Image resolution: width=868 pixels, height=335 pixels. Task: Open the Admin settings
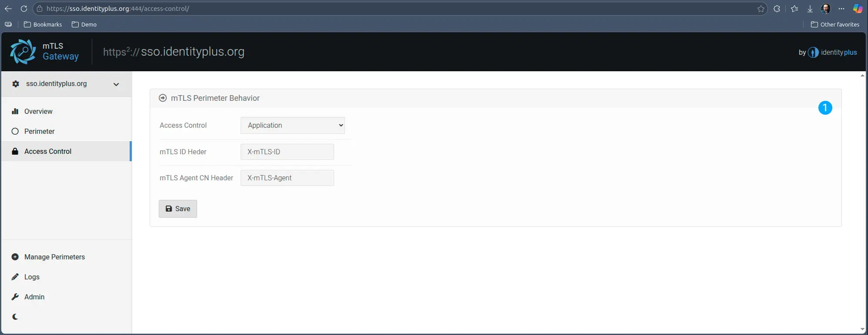[34, 297]
